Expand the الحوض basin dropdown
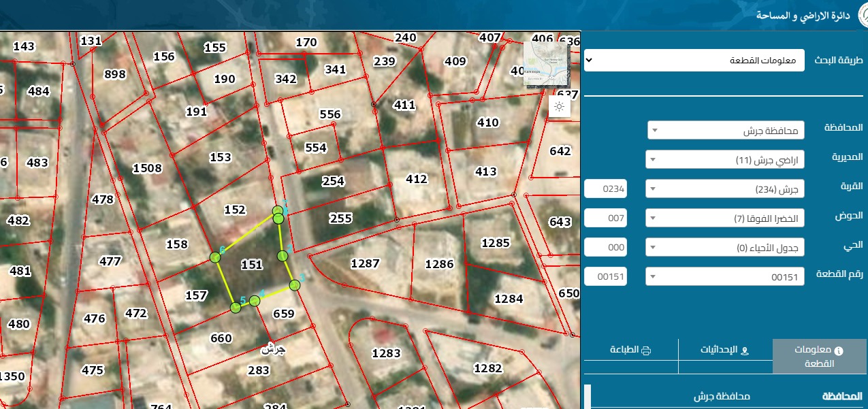Viewport: 868px width, 409px height. 724,218
